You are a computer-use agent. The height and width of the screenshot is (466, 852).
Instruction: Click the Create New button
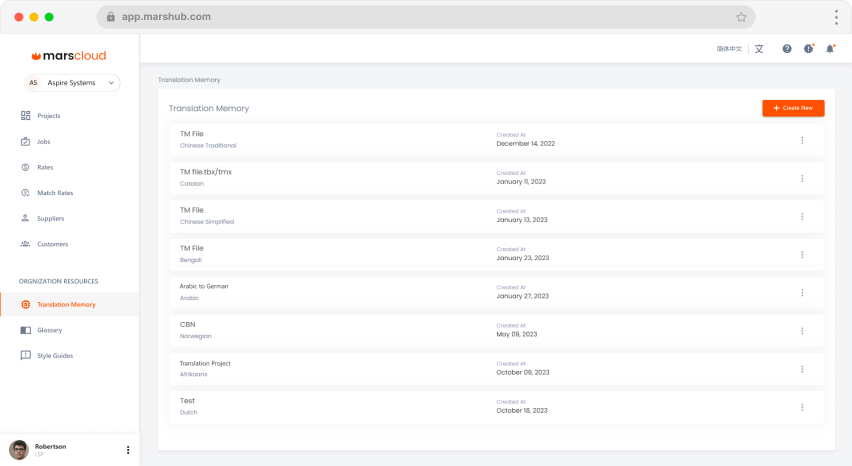[793, 108]
